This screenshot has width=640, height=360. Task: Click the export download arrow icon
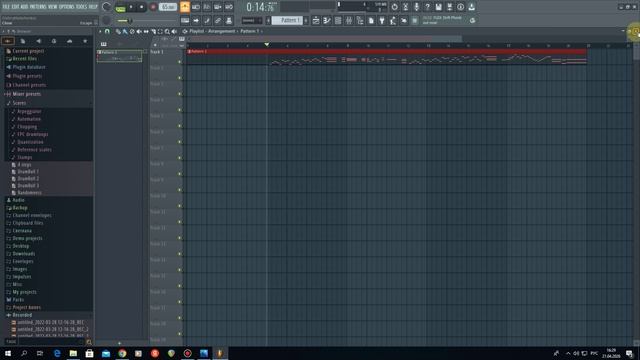click(x=471, y=7)
